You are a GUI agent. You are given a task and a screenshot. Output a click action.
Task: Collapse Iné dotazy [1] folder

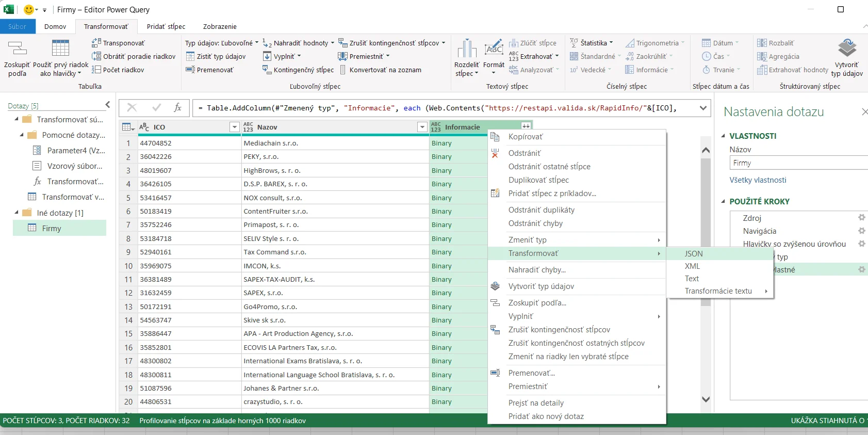[17, 213]
